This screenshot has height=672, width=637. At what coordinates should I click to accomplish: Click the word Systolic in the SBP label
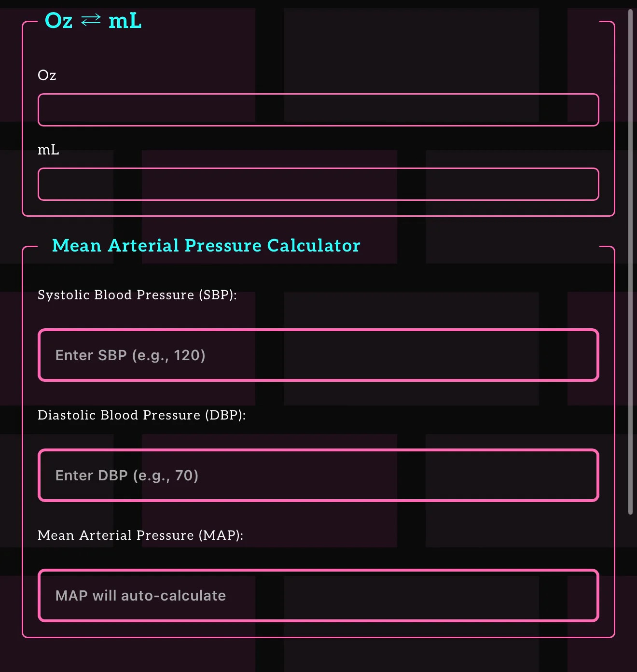pyautogui.click(x=64, y=295)
